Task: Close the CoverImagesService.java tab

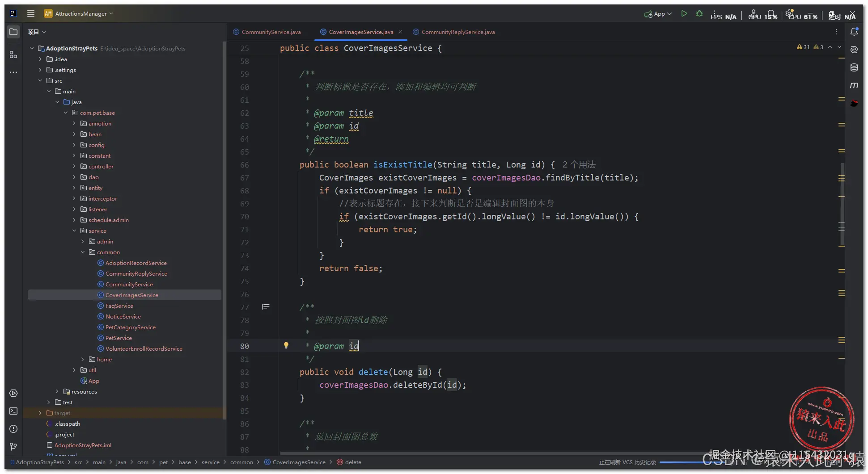Action: pos(400,32)
